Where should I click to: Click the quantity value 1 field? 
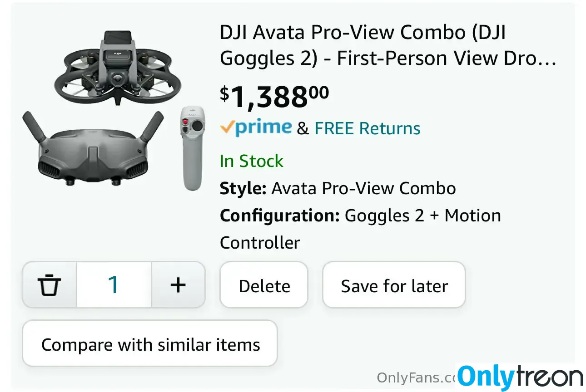click(114, 285)
